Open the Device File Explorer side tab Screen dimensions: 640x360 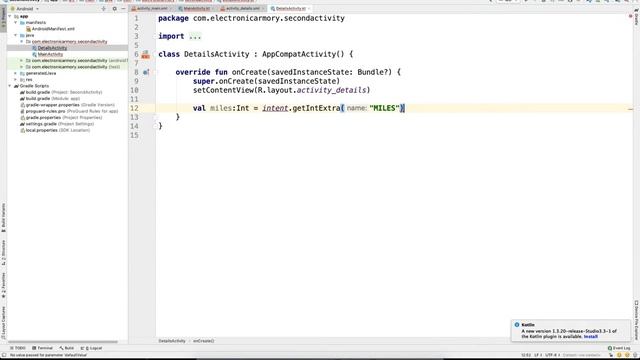coord(636,320)
